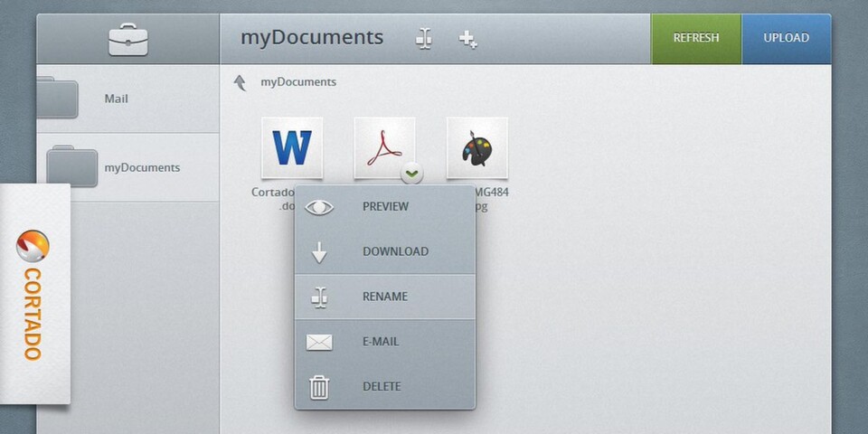
Task: Go up one level with arrow icon
Action: coord(240,83)
